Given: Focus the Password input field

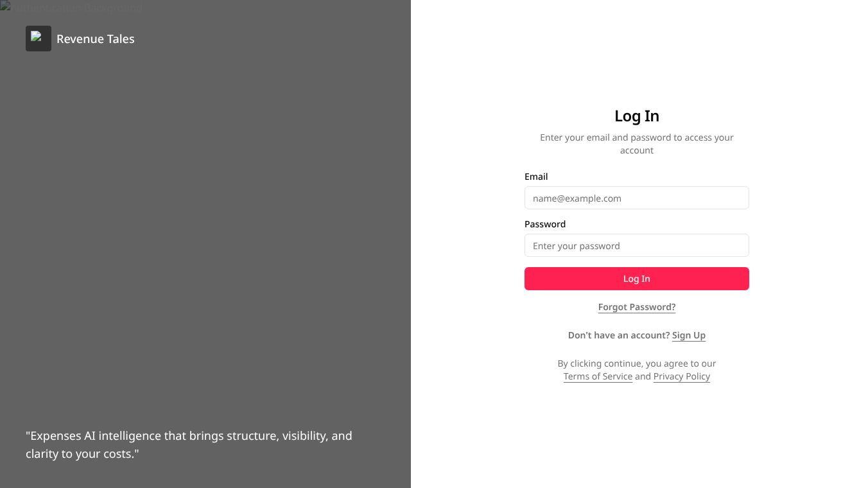Looking at the screenshot, I should tap(636, 245).
